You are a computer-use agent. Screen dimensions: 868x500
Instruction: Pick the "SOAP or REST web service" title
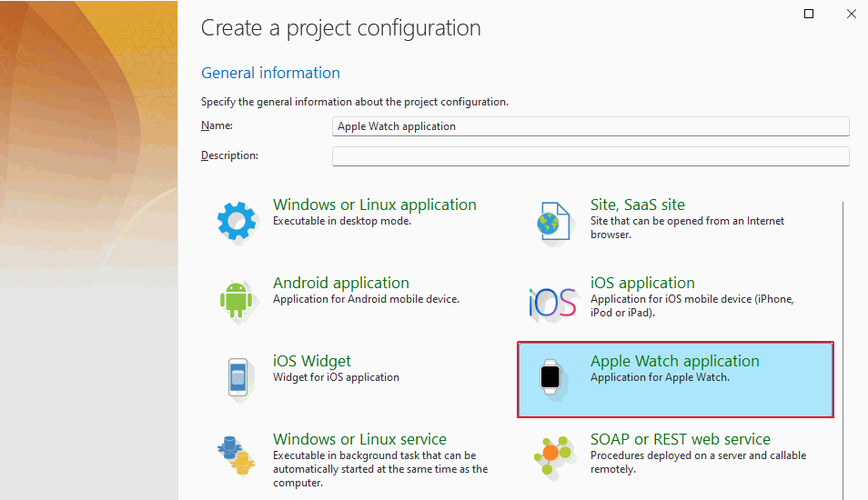point(681,439)
